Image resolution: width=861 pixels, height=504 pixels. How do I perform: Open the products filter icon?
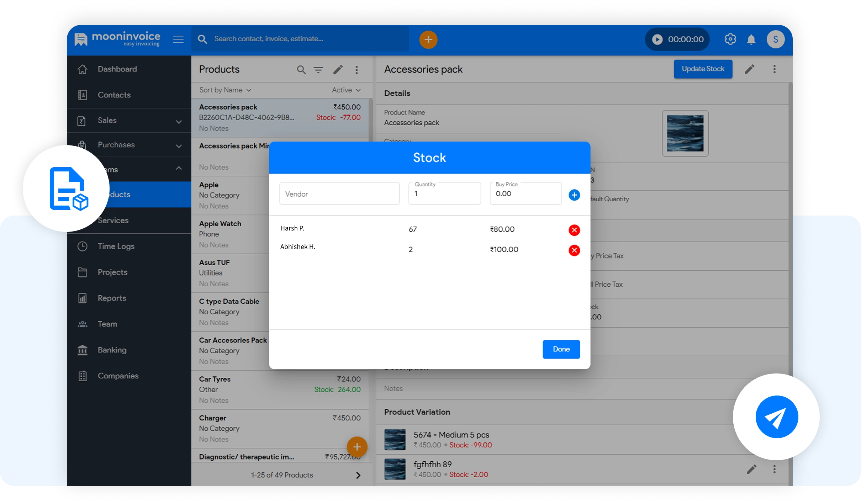tap(318, 70)
